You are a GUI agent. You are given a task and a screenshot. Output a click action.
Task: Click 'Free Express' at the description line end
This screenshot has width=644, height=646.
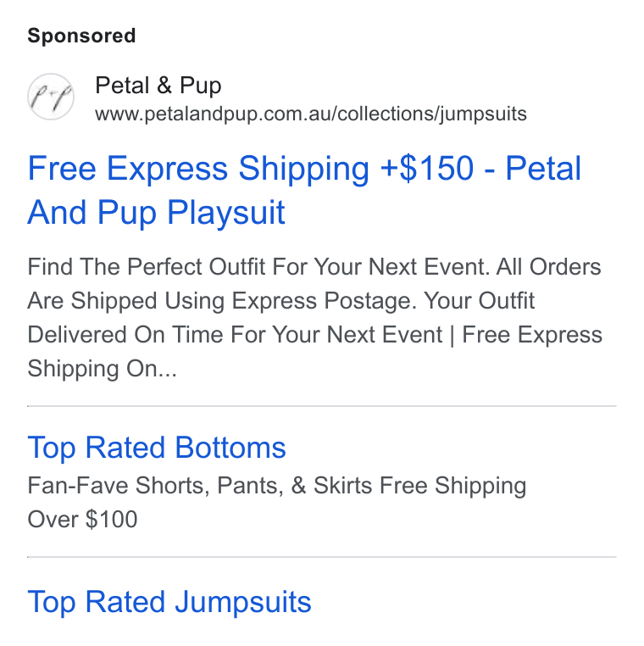pos(532,335)
